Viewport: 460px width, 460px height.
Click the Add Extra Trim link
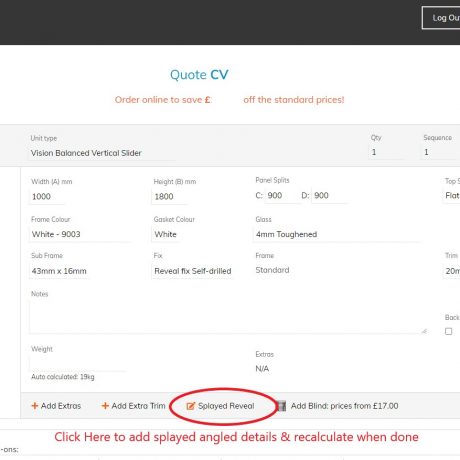coord(133,406)
